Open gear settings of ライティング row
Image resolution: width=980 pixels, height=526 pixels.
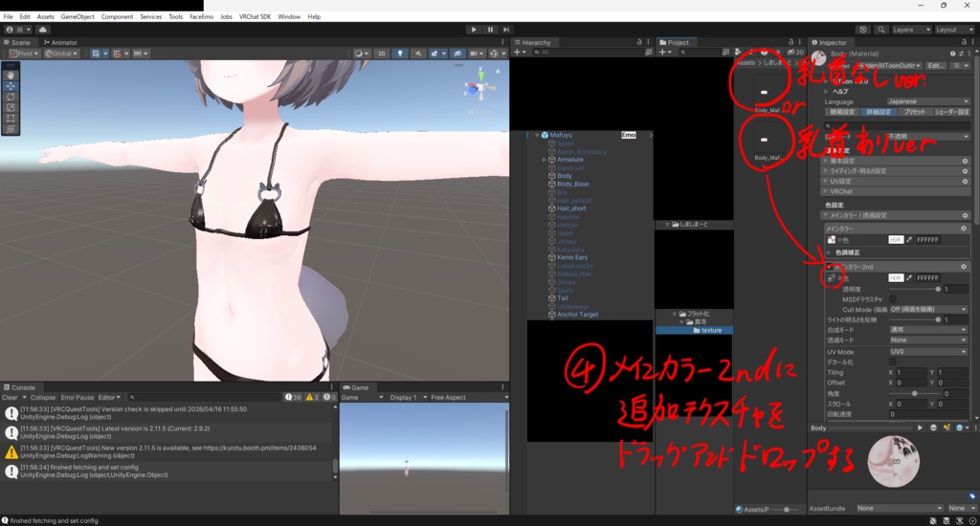coord(965,171)
